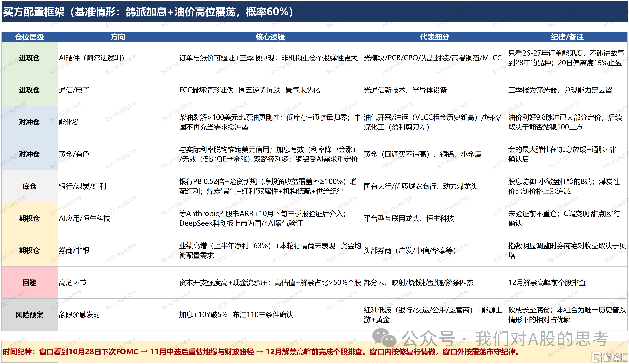Select the pink '回避' cell
Viewport: 629px width, 364px height.
pyautogui.click(x=29, y=282)
